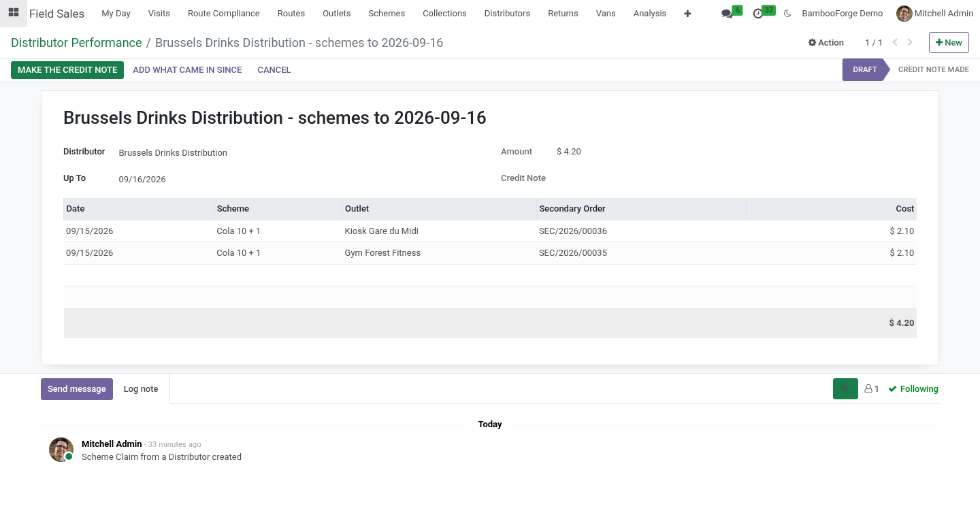Click Mitchell Admin avatar in top bar

pos(904,14)
